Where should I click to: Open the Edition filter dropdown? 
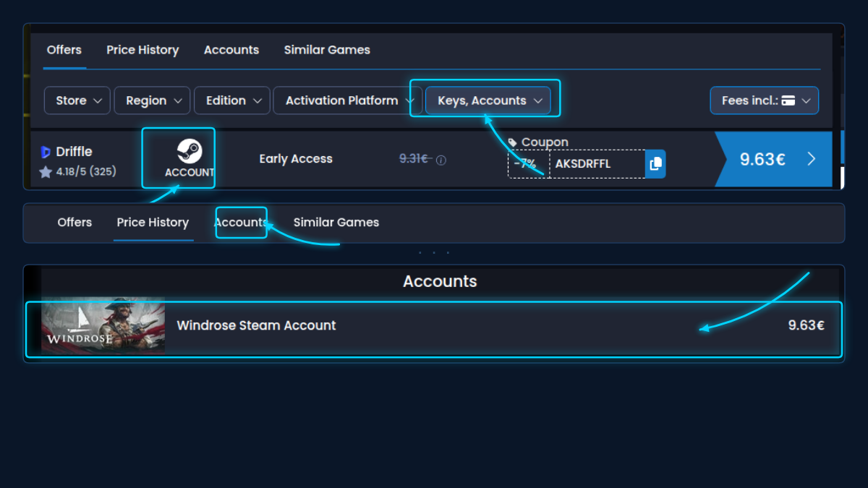[x=232, y=100]
